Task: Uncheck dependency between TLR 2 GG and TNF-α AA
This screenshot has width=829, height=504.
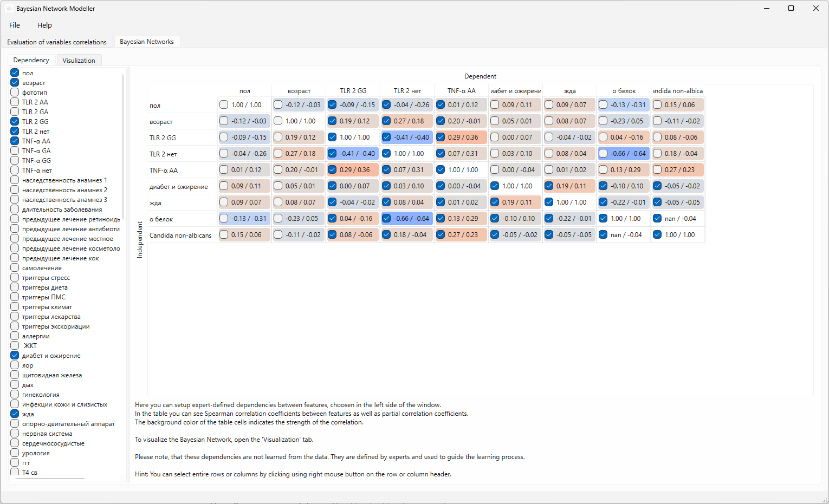Action: 440,137
